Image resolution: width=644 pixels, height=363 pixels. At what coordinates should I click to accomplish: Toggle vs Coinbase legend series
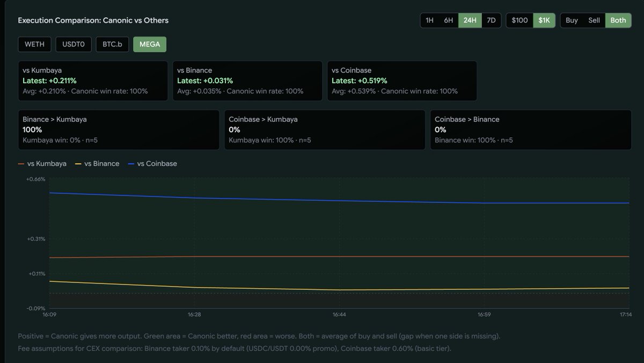[152, 163]
